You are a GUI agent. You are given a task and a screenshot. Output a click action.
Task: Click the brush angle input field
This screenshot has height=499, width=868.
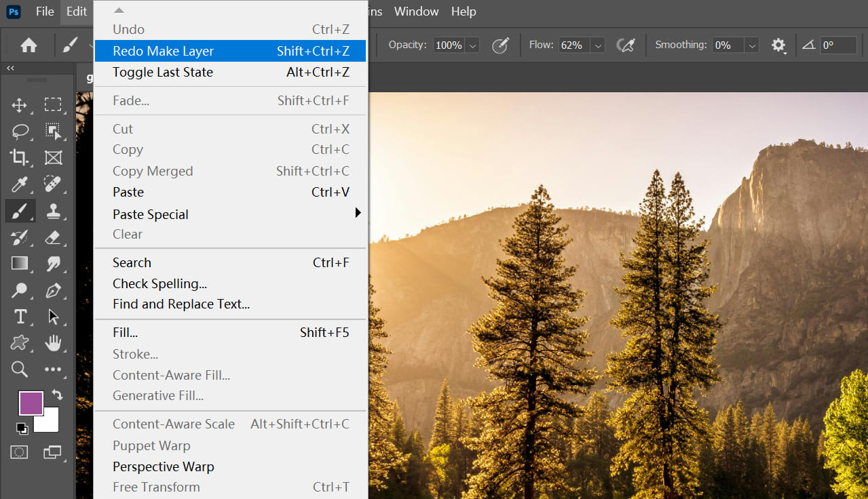838,45
